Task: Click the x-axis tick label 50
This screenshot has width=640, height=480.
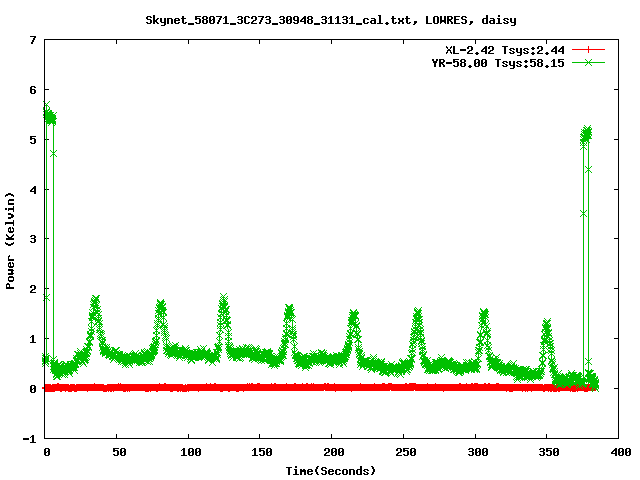Action: click(119, 452)
